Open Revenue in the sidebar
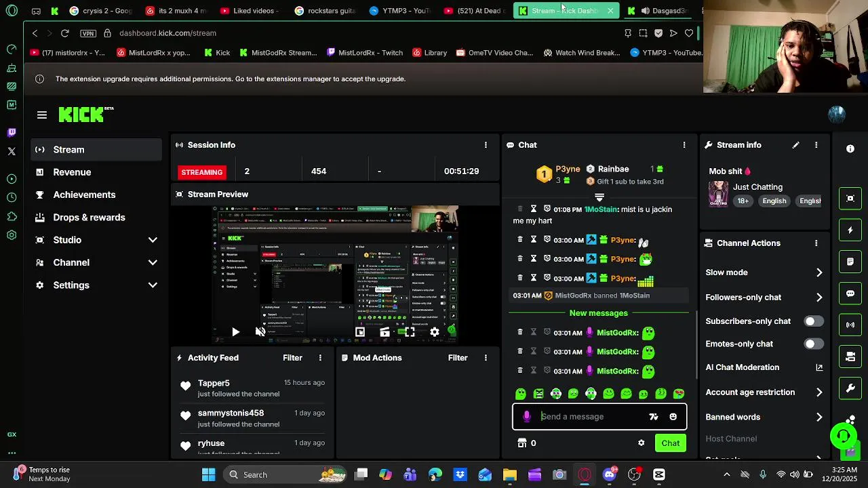Image resolution: width=868 pixels, height=488 pixels. [96, 172]
